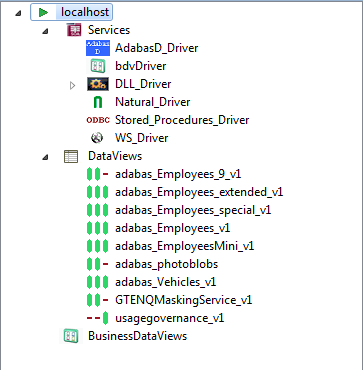Select DLL_Driver label
Screen dimensions: 363x370
coord(143,84)
